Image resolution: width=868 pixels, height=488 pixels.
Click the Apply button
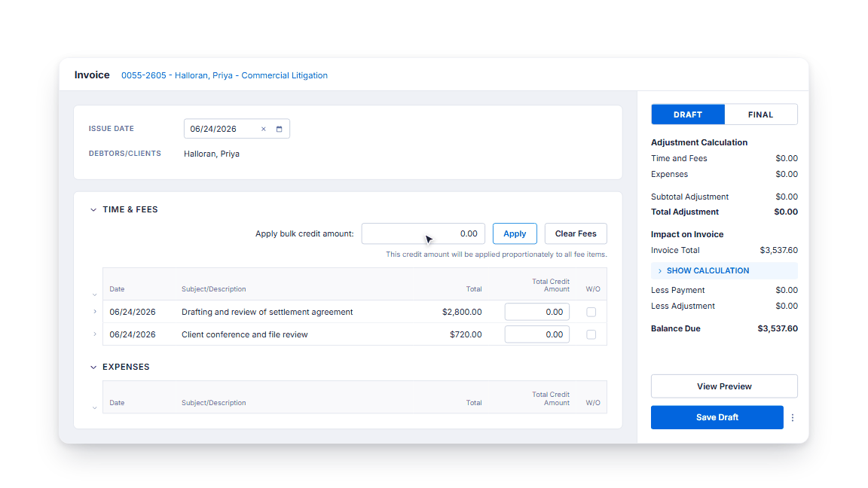tap(515, 233)
